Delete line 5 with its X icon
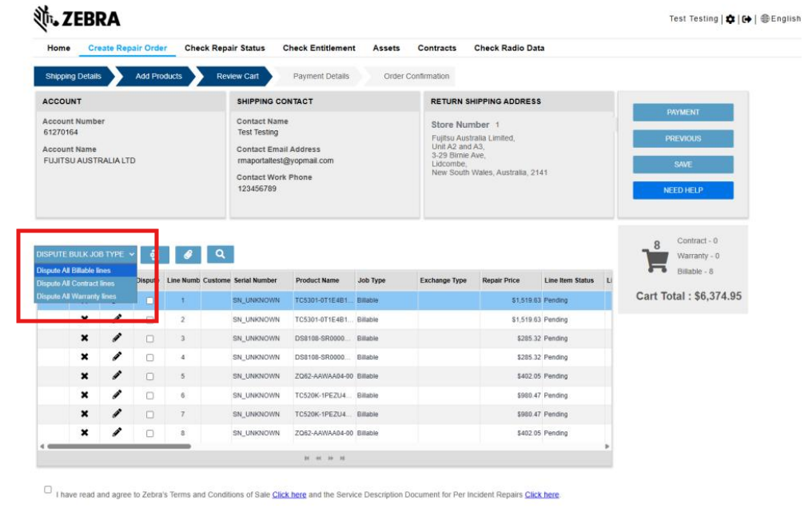Screen dimensions: 812x512 click(x=85, y=376)
